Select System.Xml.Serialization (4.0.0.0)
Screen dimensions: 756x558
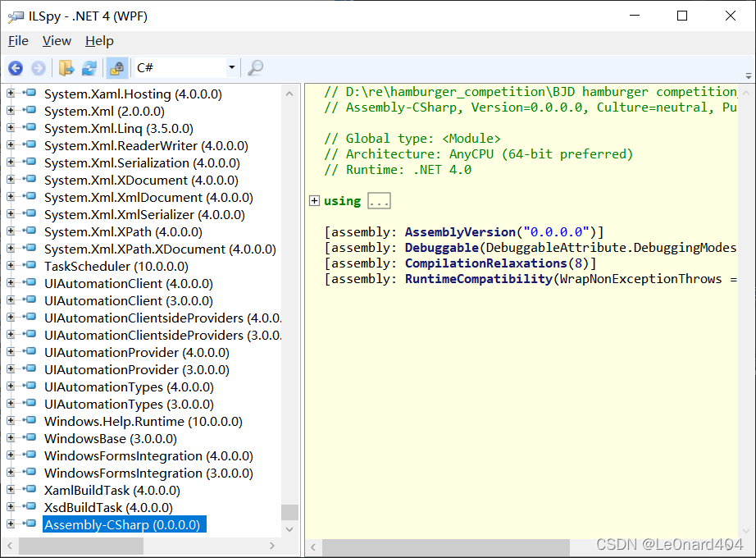(142, 162)
